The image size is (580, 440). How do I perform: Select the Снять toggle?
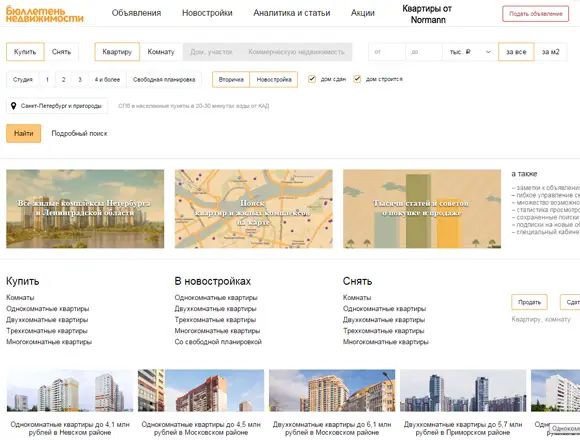pyautogui.click(x=61, y=52)
